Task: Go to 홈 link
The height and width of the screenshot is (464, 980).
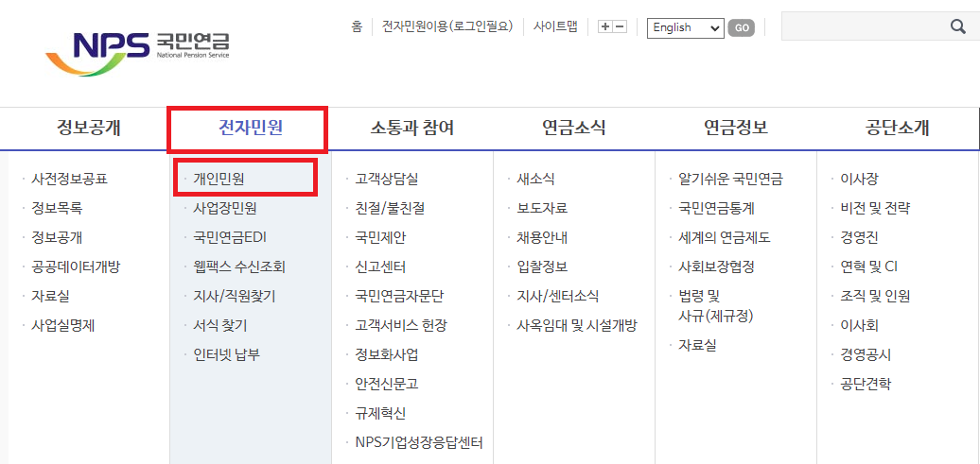Action: coord(357,26)
